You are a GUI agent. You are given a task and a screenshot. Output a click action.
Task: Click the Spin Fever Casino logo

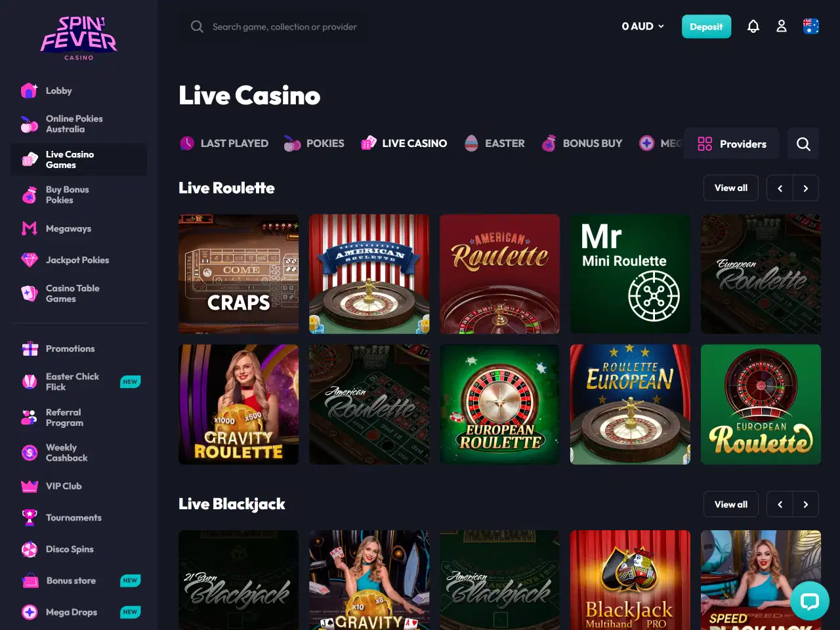tap(79, 38)
